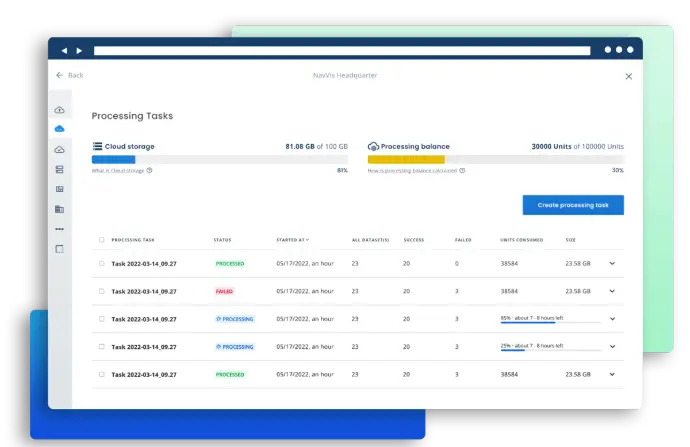This screenshot has height=447, width=690.
Task: Open the server storage sidebar icon
Action: pyautogui.click(x=59, y=169)
